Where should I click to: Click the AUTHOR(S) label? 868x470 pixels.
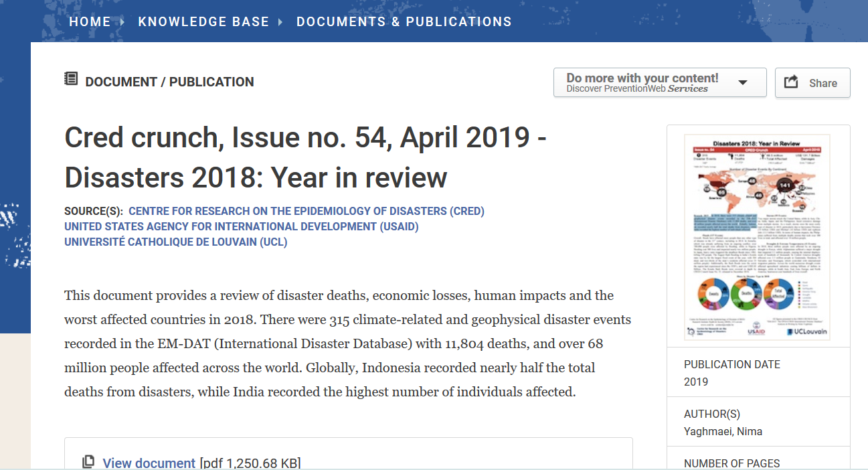tap(712, 414)
